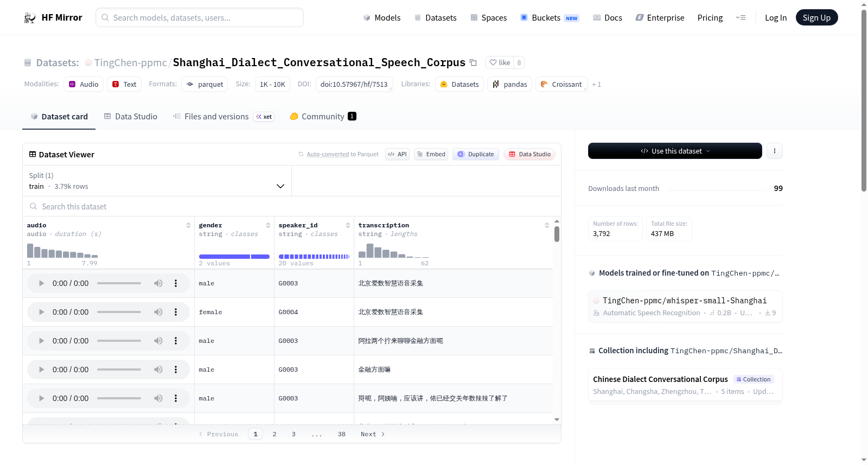This screenshot has width=868, height=465.
Task: Go to the Next table page
Action: point(373,434)
